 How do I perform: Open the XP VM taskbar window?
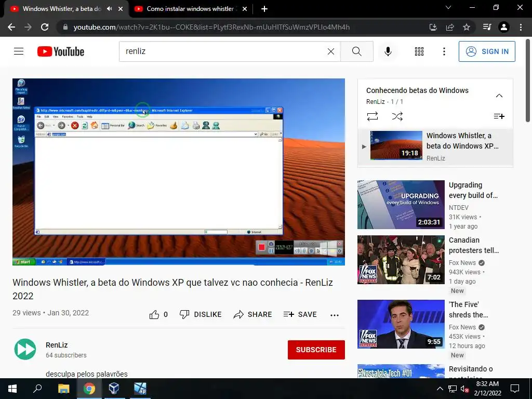(140, 389)
